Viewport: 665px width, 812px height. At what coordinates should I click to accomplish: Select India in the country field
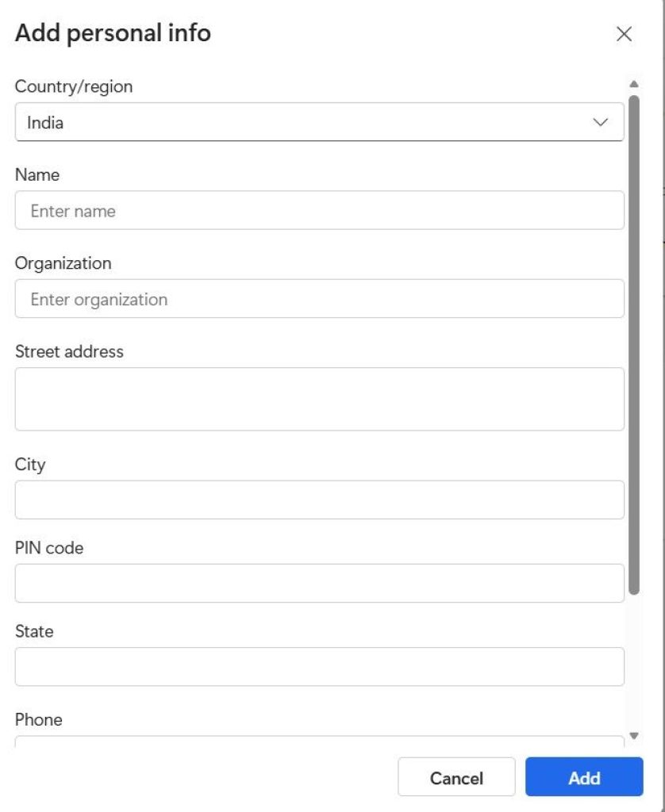coord(317,122)
